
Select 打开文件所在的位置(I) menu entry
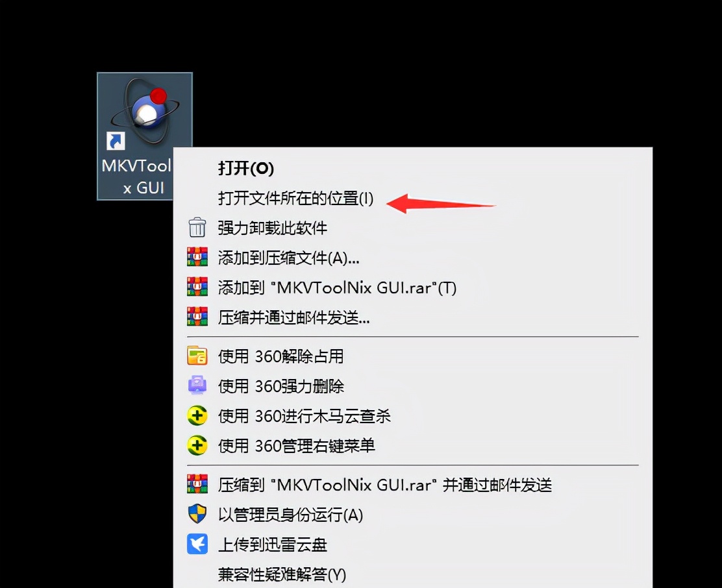[x=295, y=199]
